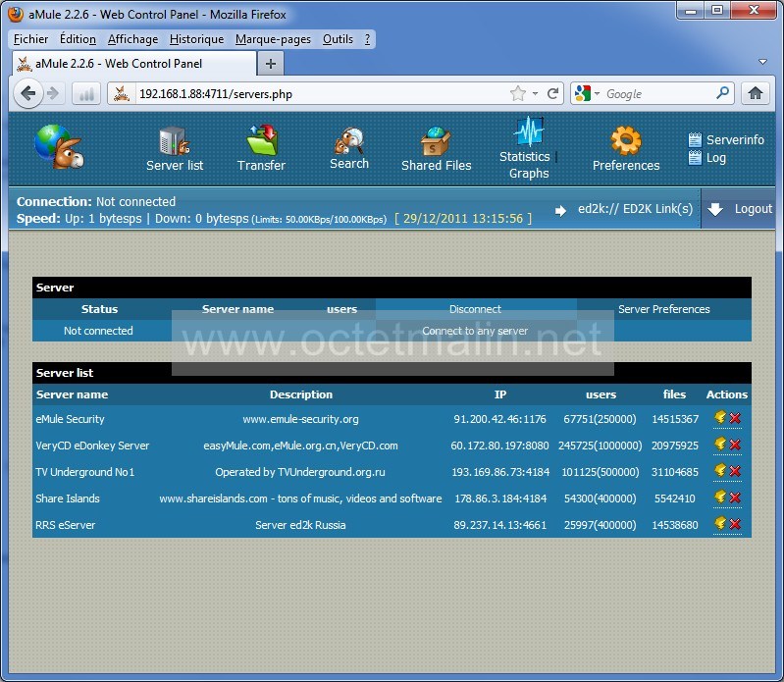Reload the page with the refresh icon
This screenshot has height=682, width=784.
coord(552,93)
